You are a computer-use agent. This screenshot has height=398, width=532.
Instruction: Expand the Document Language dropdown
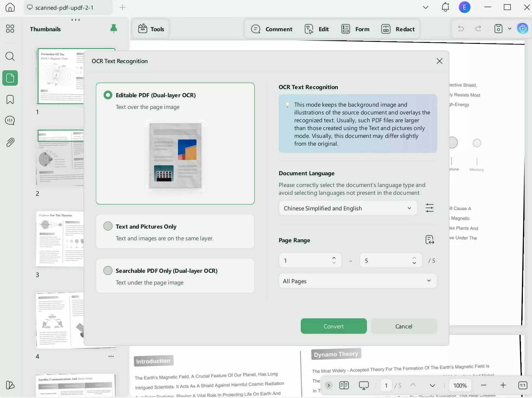coord(348,208)
